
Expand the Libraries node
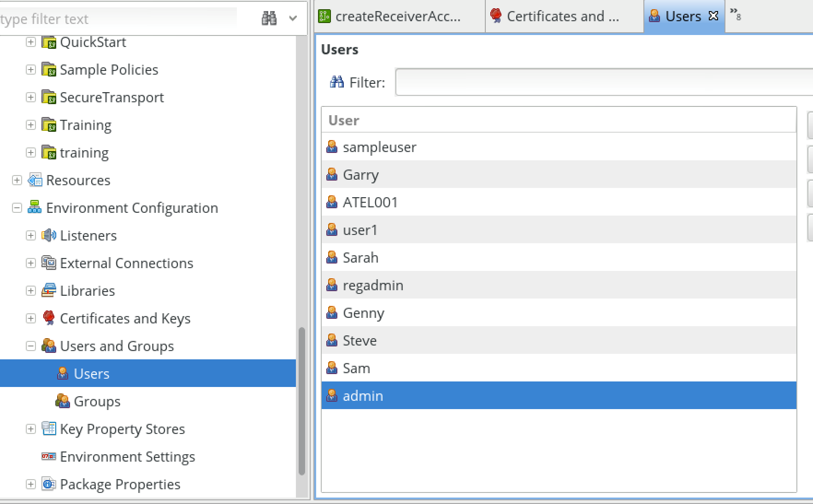pyautogui.click(x=31, y=291)
